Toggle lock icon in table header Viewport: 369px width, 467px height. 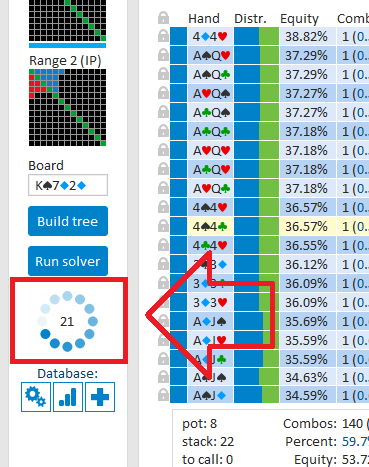click(163, 17)
